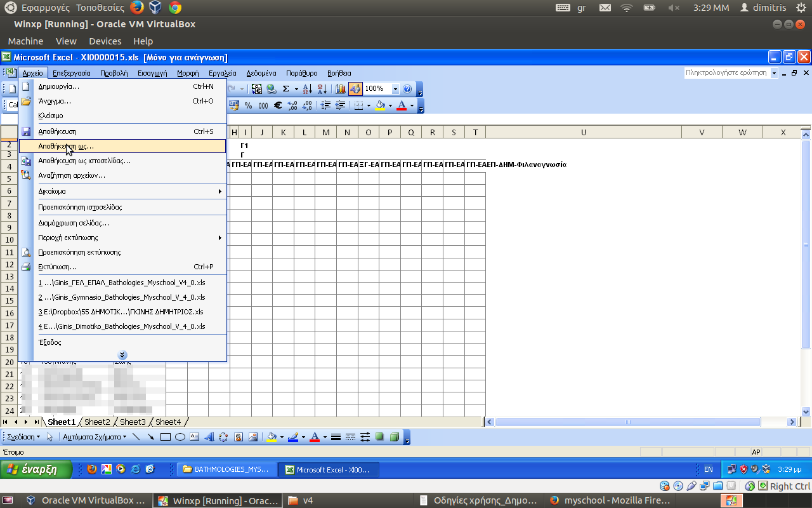Click the έναρξη Start button

[36, 470]
